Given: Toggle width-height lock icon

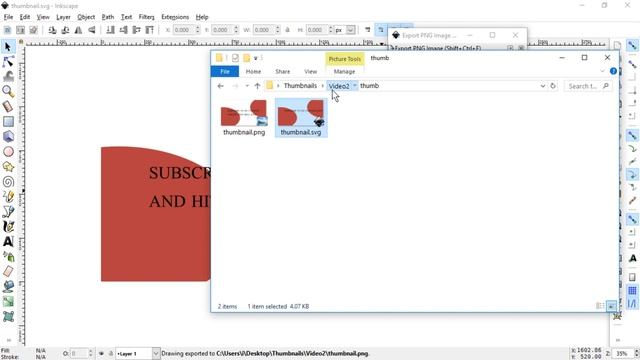Looking at the screenshot, I should (x=287, y=30).
